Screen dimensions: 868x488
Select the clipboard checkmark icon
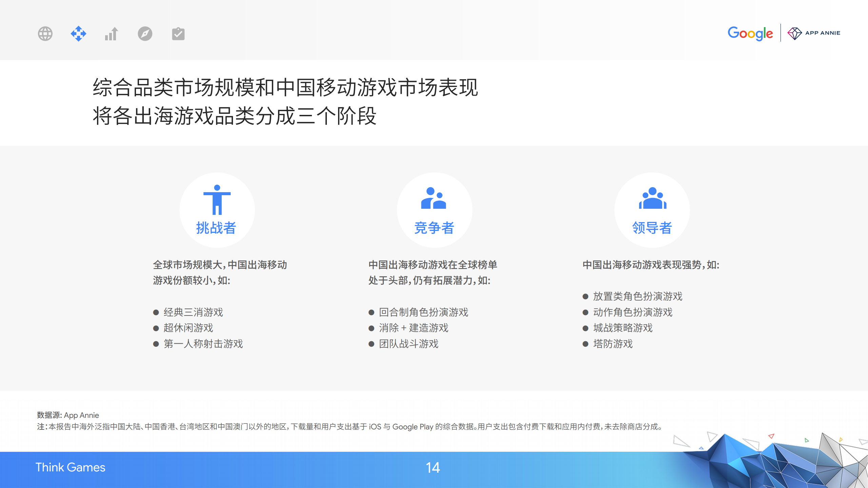click(x=178, y=34)
